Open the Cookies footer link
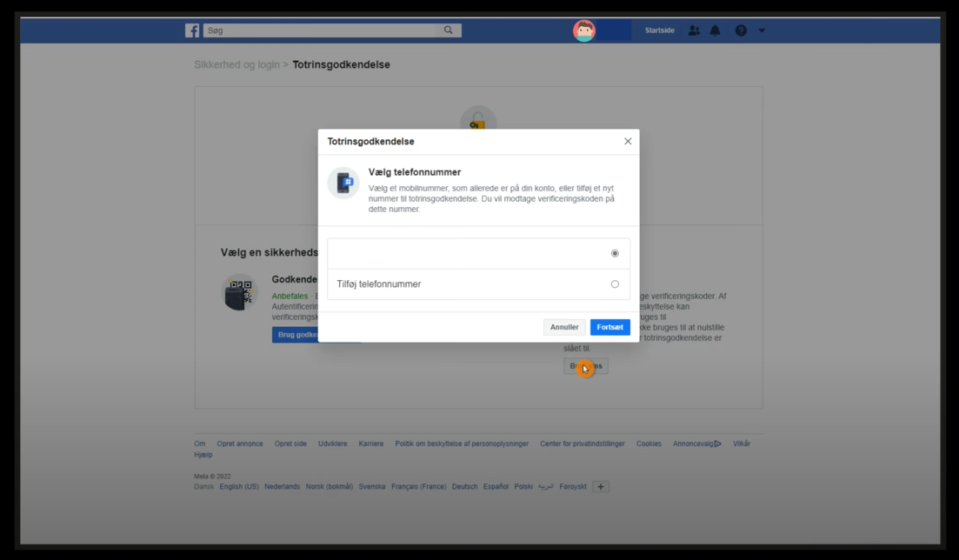 [649, 443]
